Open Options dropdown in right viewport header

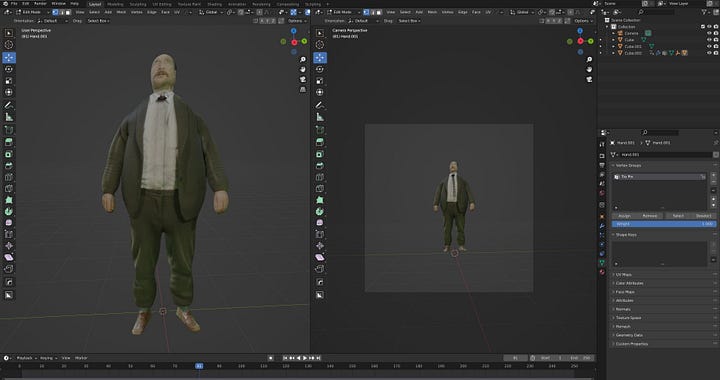(583, 21)
